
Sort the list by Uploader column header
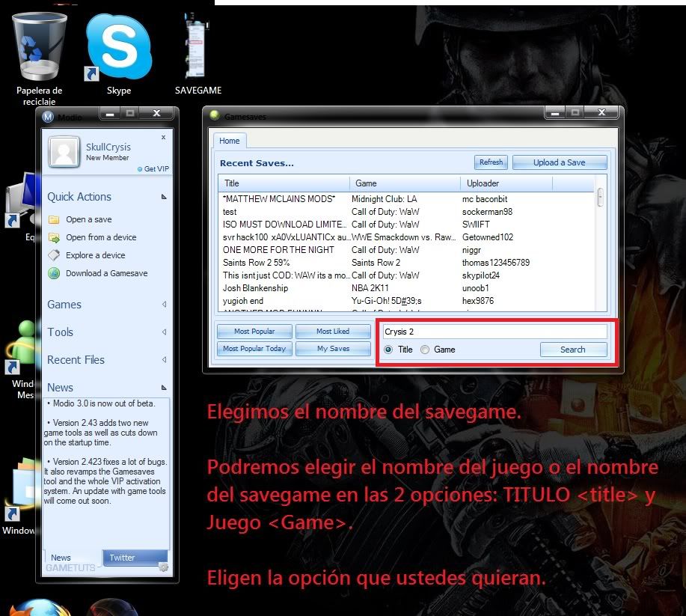[506, 183]
